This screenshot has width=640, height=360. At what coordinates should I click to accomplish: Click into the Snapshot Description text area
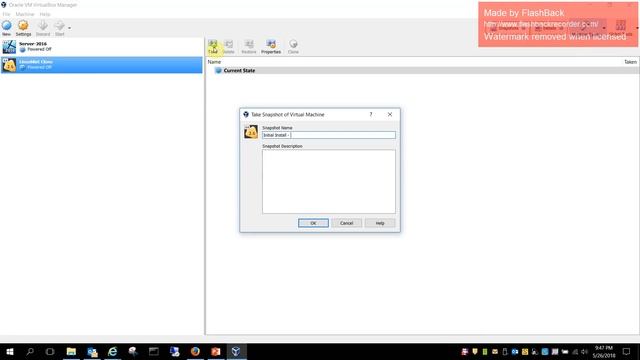(x=329, y=181)
